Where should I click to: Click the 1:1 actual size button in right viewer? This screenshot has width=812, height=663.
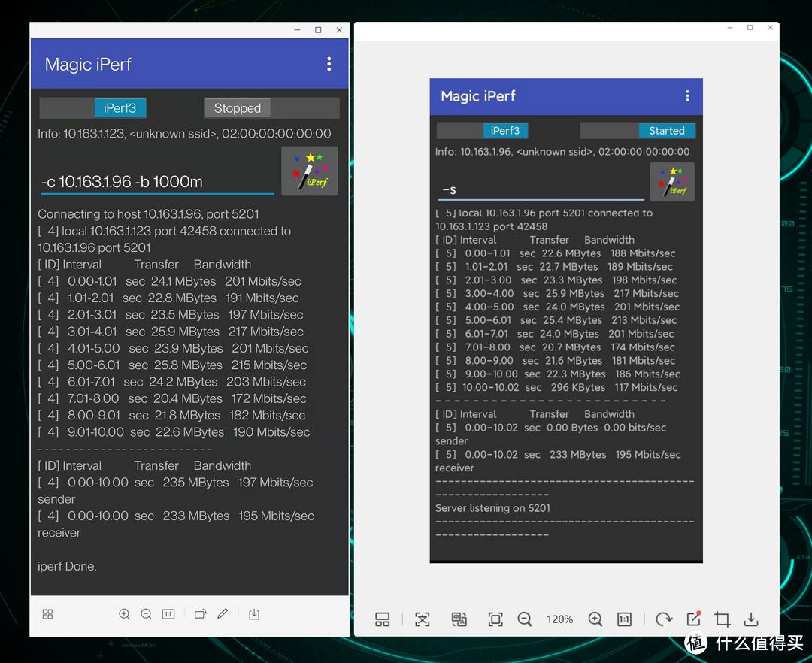click(624, 619)
